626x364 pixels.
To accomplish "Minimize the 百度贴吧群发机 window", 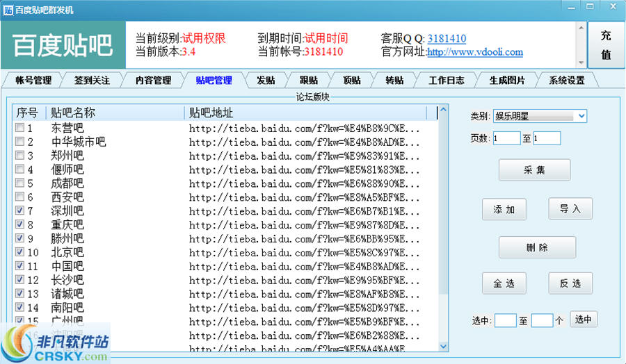I will 572,7.
